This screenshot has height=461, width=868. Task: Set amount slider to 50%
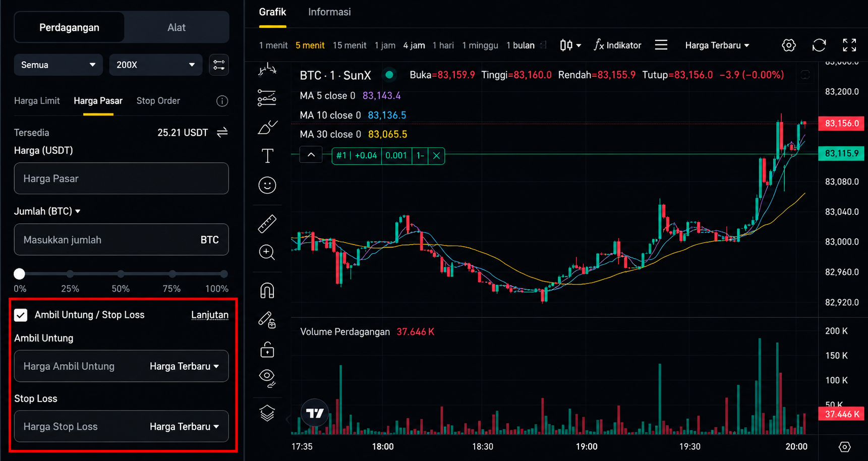[121, 274]
